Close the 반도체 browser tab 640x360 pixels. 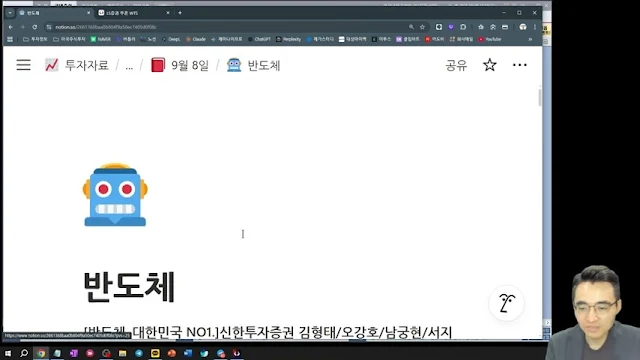(88, 13)
